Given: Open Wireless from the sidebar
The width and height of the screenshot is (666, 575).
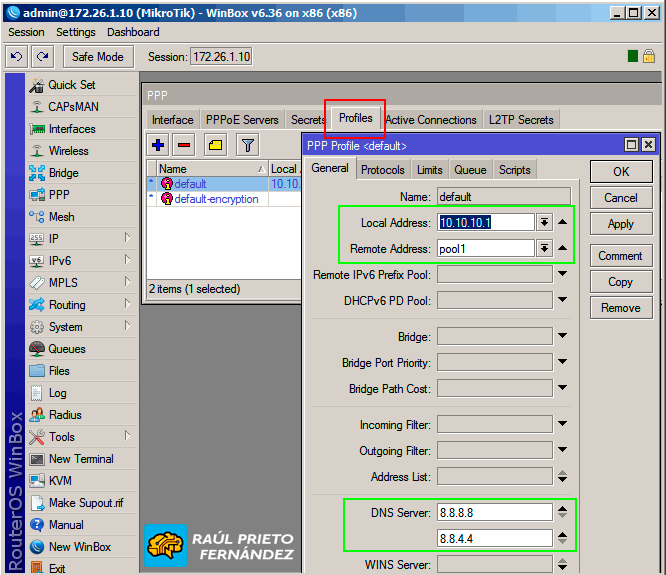Looking at the screenshot, I should pyautogui.click(x=68, y=151).
